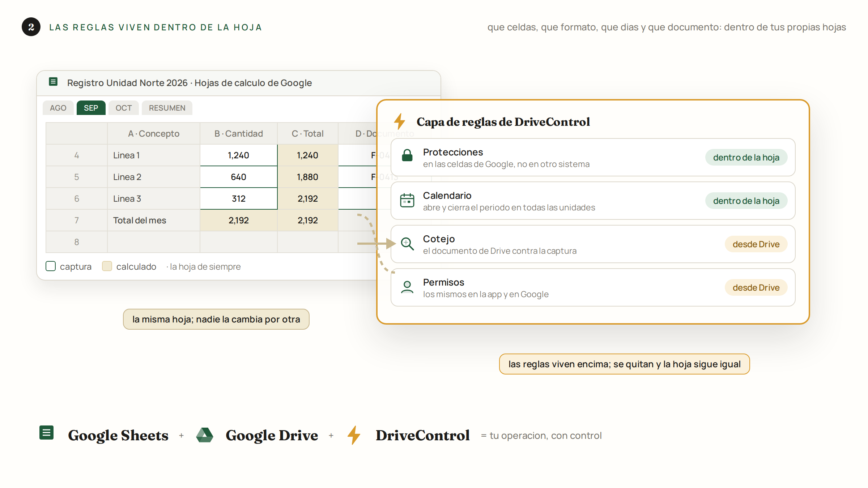Select the 'A · Concepto' column header
This screenshot has width=868, height=488.
tap(154, 133)
